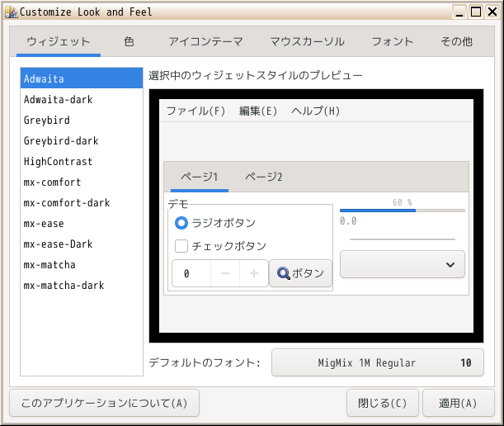The height and width of the screenshot is (426, 504).
Task: Increase the spin box with plus
Action: point(254,273)
